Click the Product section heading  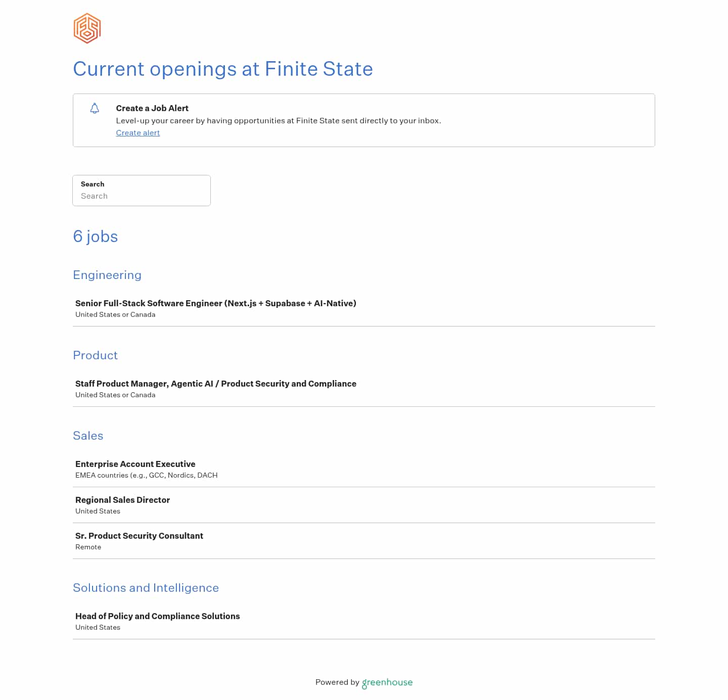tap(95, 356)
